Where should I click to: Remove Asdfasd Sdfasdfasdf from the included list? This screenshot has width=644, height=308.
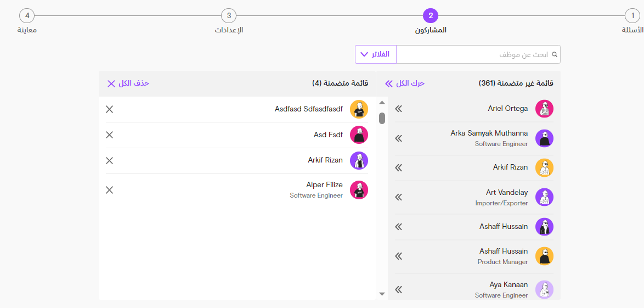click(x=109, y=109)
